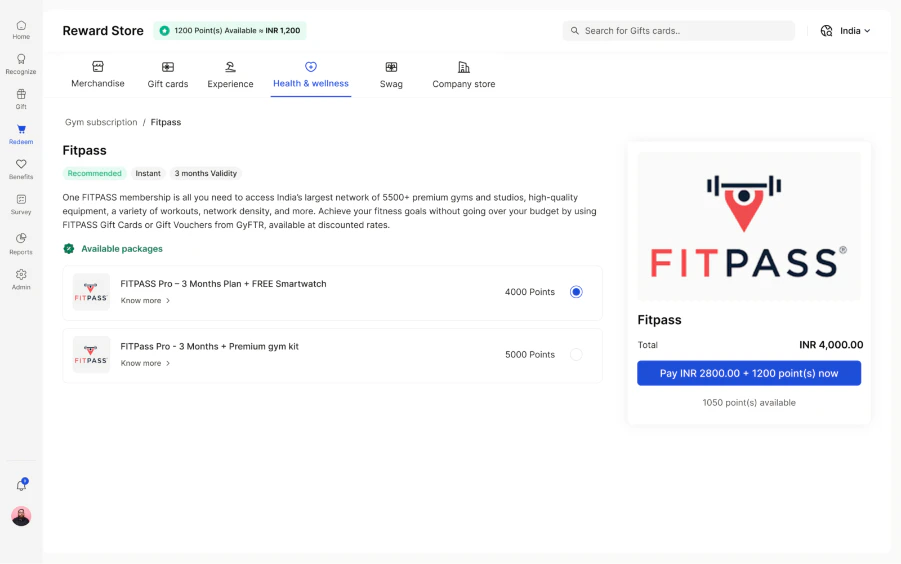Open the user profile avatar
Viewport: 901px width, 564px height.
[x=21, y=516]
